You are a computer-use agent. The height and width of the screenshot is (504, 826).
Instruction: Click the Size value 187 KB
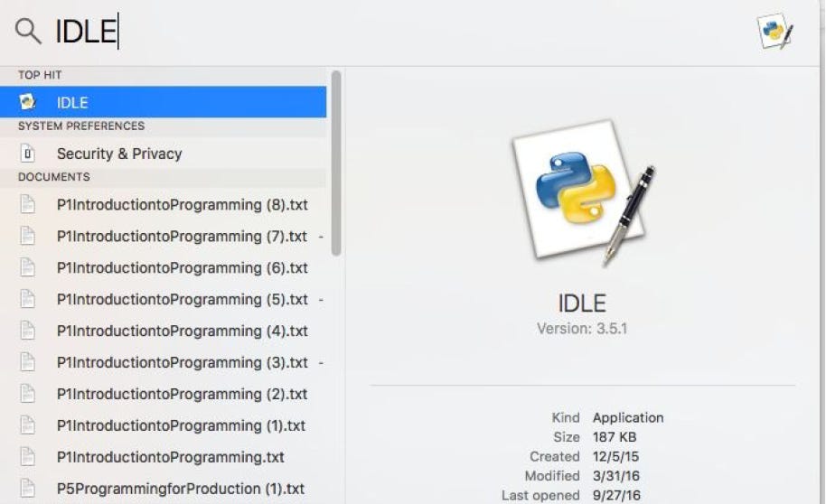tap(615, 437)
